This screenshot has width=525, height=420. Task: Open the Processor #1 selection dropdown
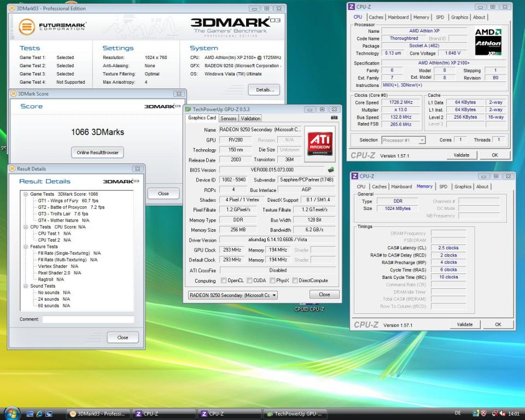pos(404,141)
